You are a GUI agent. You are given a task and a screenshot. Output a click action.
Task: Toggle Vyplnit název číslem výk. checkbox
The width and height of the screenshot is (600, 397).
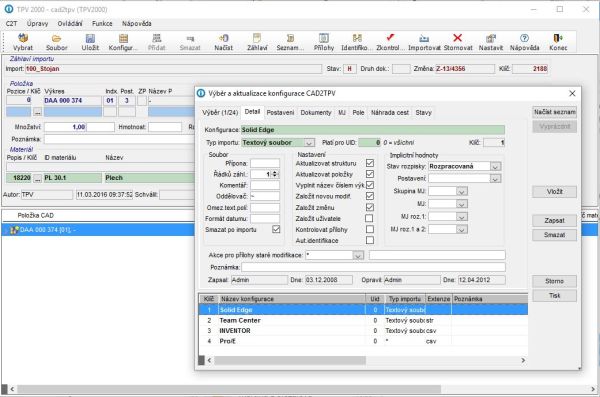(370, 185)
